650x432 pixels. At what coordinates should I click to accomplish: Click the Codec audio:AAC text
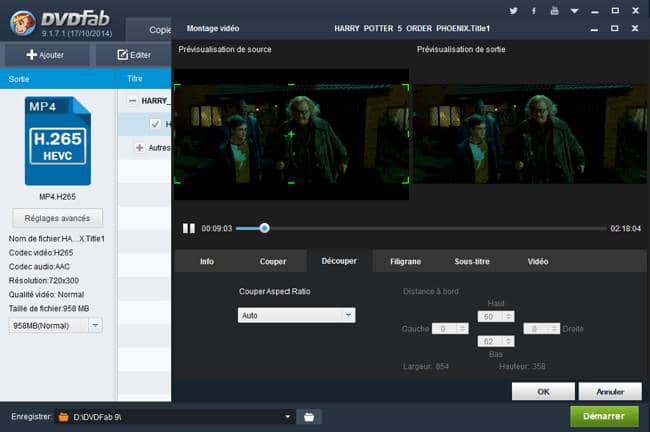[x=39, y=267]
